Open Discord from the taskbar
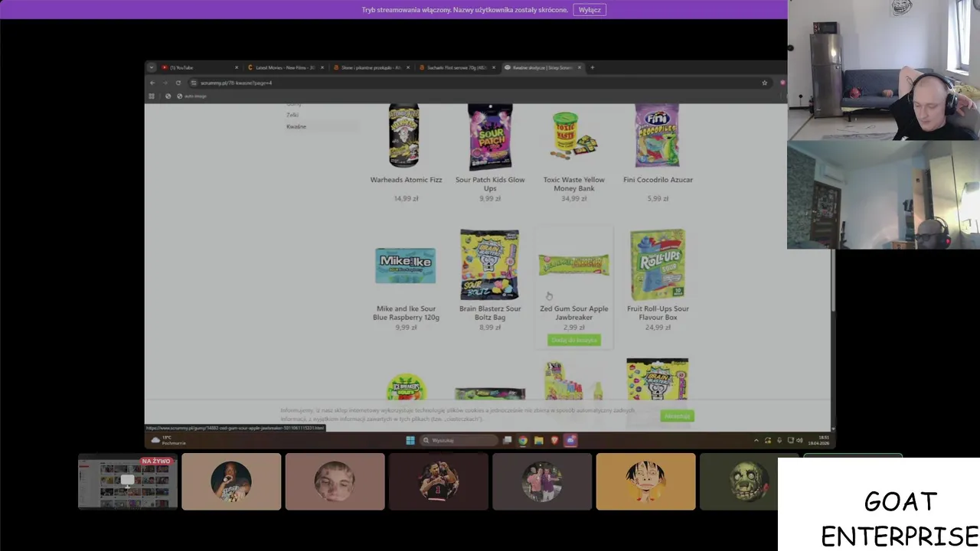 570,440
